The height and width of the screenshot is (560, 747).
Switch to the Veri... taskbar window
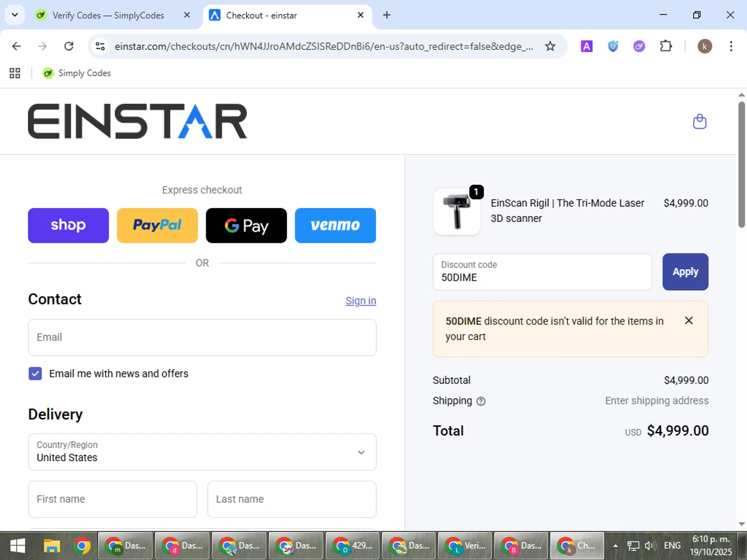tap(465, 546)
